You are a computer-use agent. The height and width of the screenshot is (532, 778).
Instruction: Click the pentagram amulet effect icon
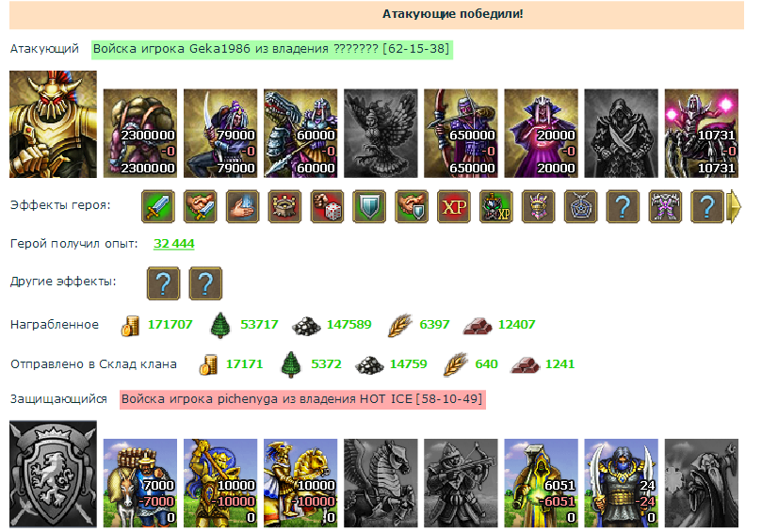(580, 206)
